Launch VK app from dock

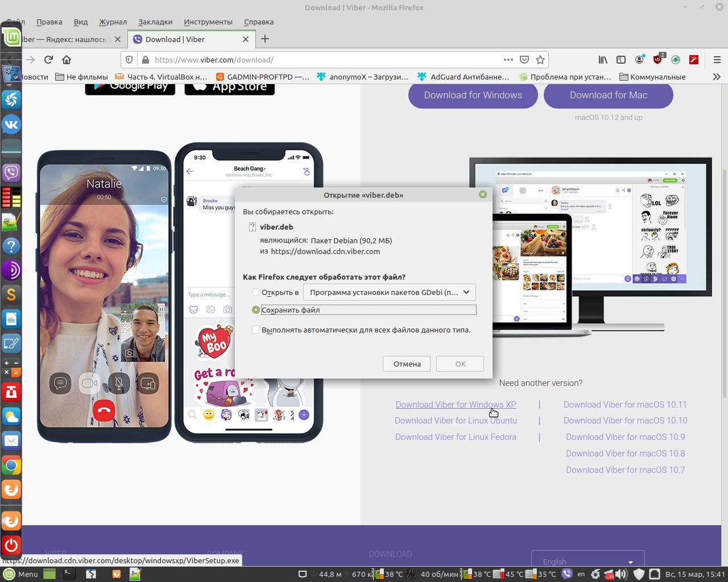click(x=11, y=124)
